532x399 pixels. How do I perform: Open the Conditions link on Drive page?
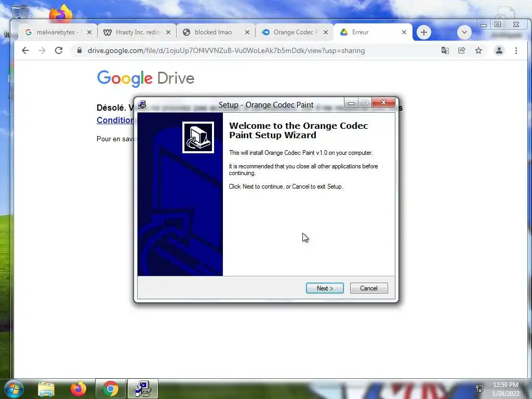pyautogui.click(x=115, y=120)
